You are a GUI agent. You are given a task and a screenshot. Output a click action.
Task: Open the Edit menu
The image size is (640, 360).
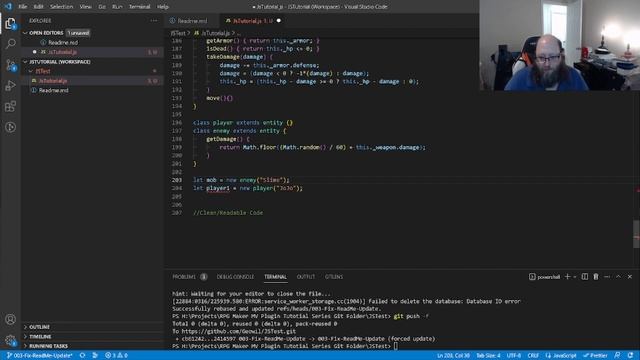(38, 7)
